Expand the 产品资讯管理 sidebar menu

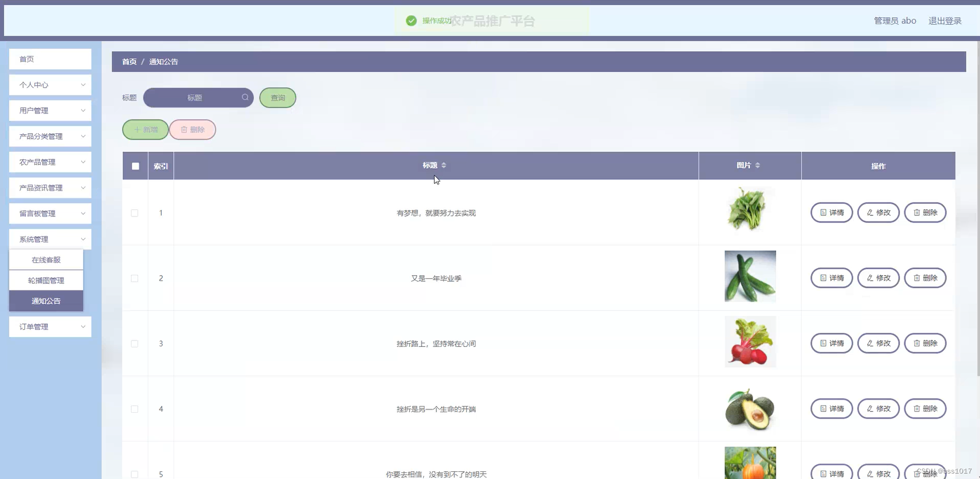(x=50, y=188)
